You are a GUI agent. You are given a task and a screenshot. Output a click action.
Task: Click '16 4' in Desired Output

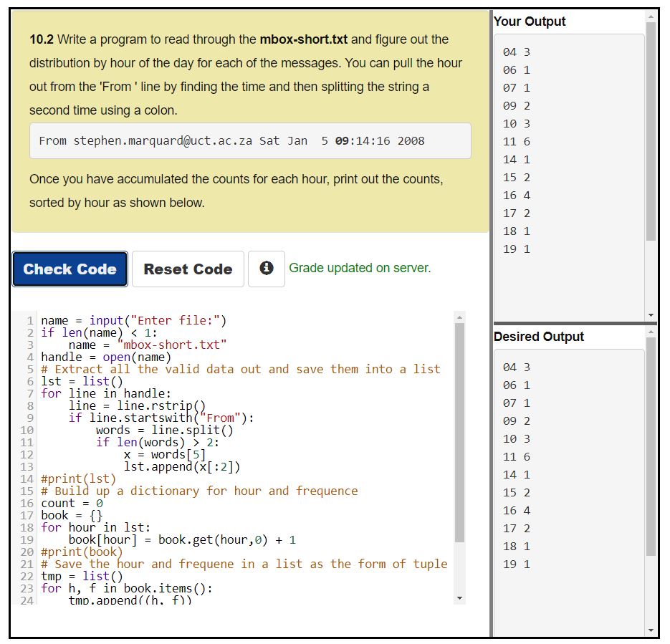click(x=517, y=510)
